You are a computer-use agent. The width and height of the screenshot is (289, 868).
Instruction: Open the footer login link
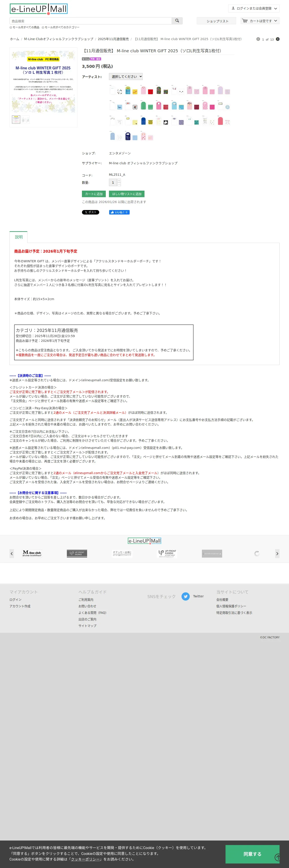point(16,600)
